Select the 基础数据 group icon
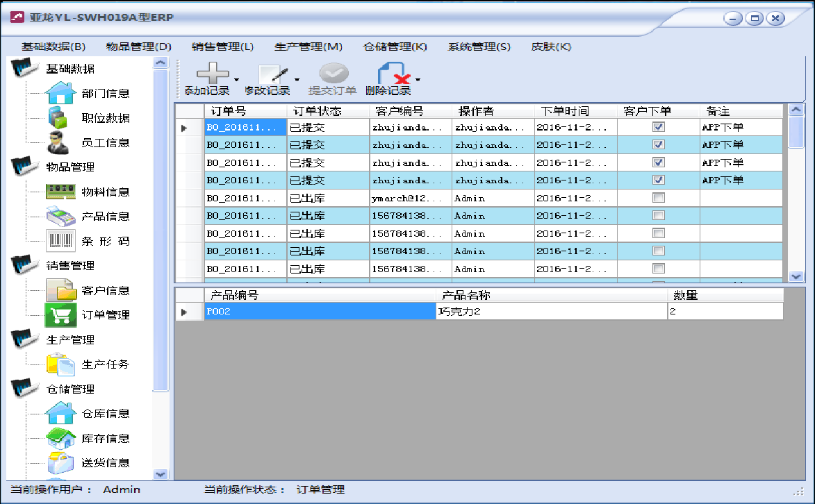This screenshot has width=815, height=504. tap(24, 67)
